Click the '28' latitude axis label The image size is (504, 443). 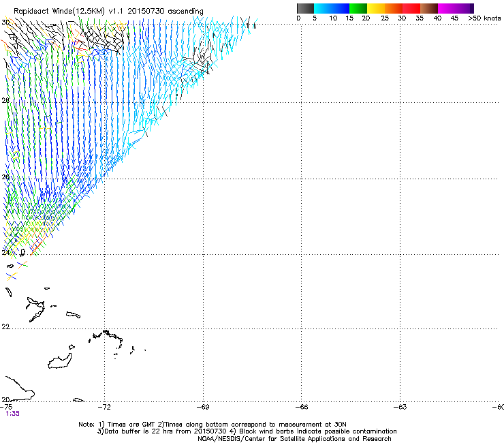click(x=5, y=100)
